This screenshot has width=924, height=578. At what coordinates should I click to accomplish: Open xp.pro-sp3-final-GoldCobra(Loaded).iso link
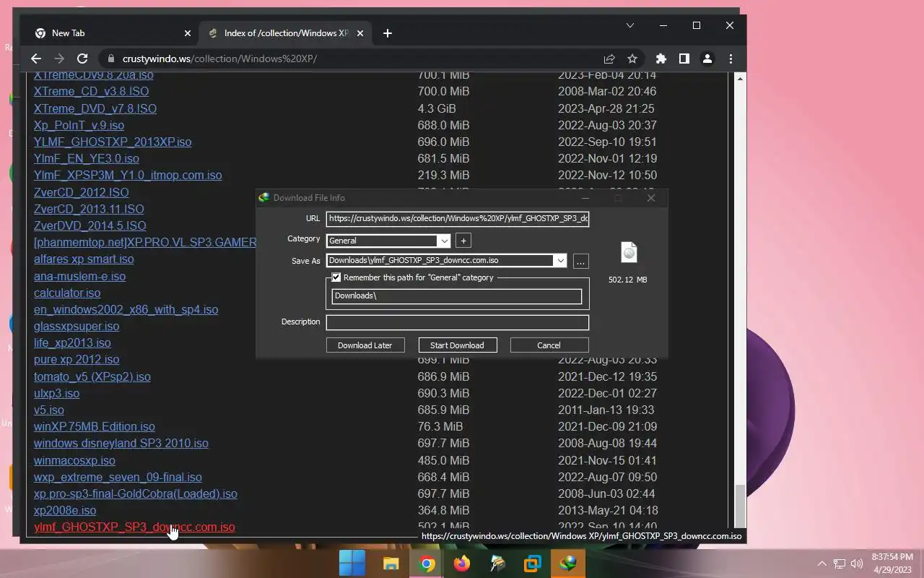click(136, 493)
